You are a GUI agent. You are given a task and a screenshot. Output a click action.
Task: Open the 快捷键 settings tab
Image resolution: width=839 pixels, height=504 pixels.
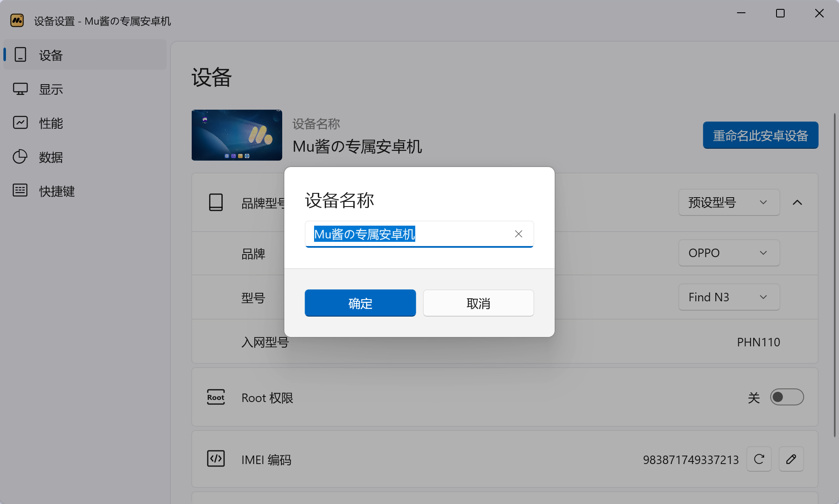pos(57,191)
